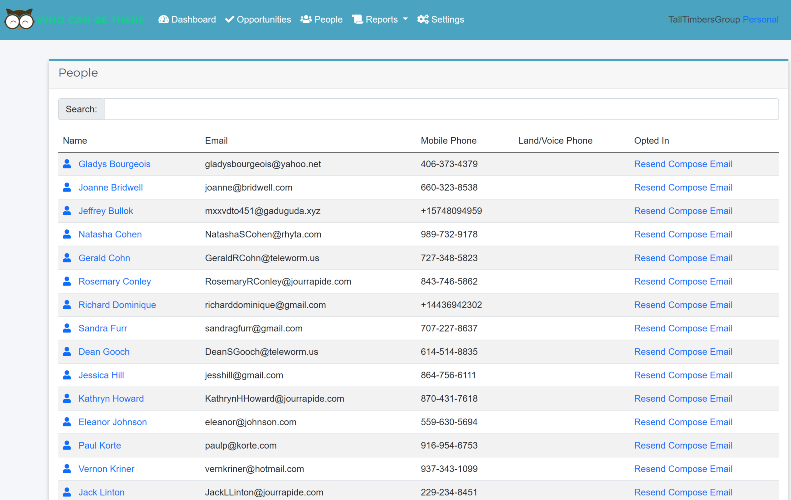Click the email mxxvdto451@gaduguda.xyz

pos(262,211)
